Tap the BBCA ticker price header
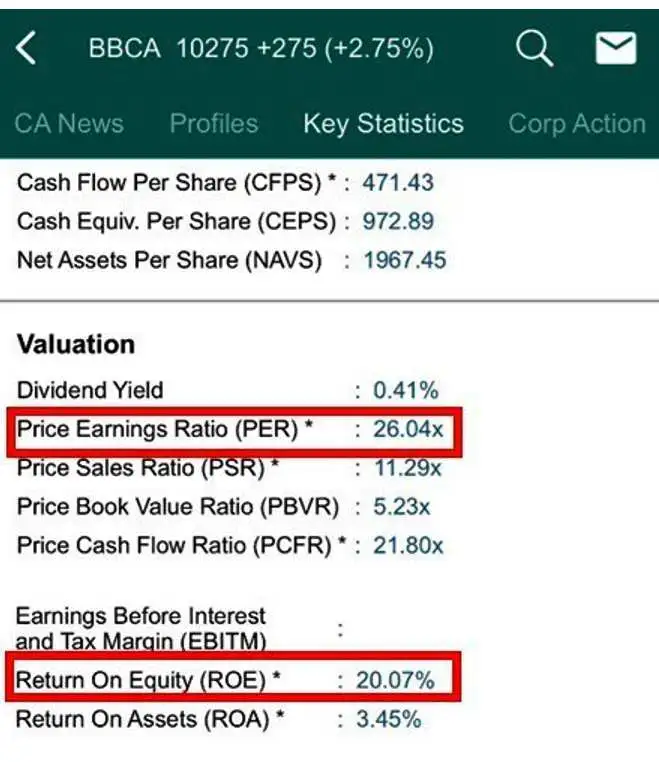The height and width of the screenshot is (762, 659). point(261,48)
